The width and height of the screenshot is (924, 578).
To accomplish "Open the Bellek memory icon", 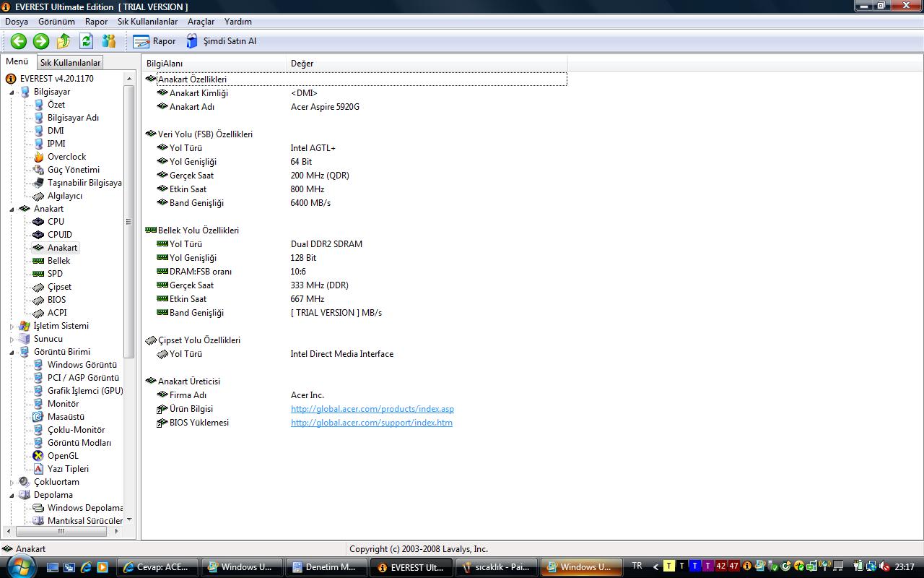I will pyautogui.click(x=38, y=261).
